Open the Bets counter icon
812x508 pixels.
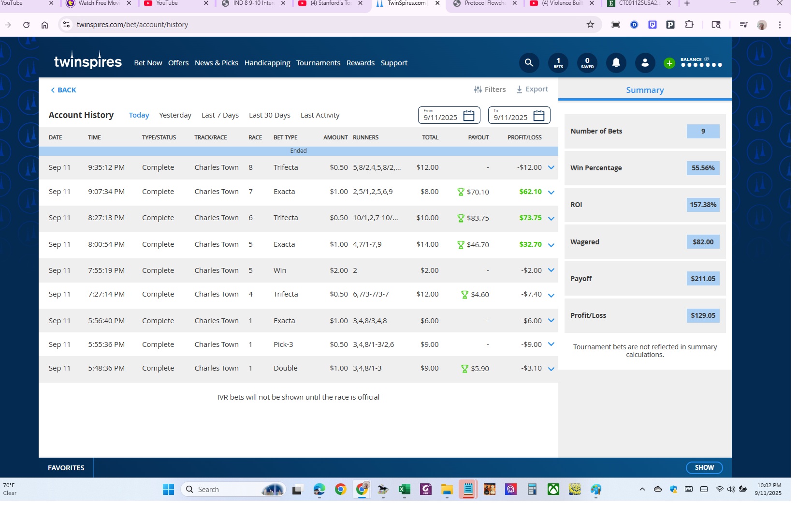tap(558, 63)
